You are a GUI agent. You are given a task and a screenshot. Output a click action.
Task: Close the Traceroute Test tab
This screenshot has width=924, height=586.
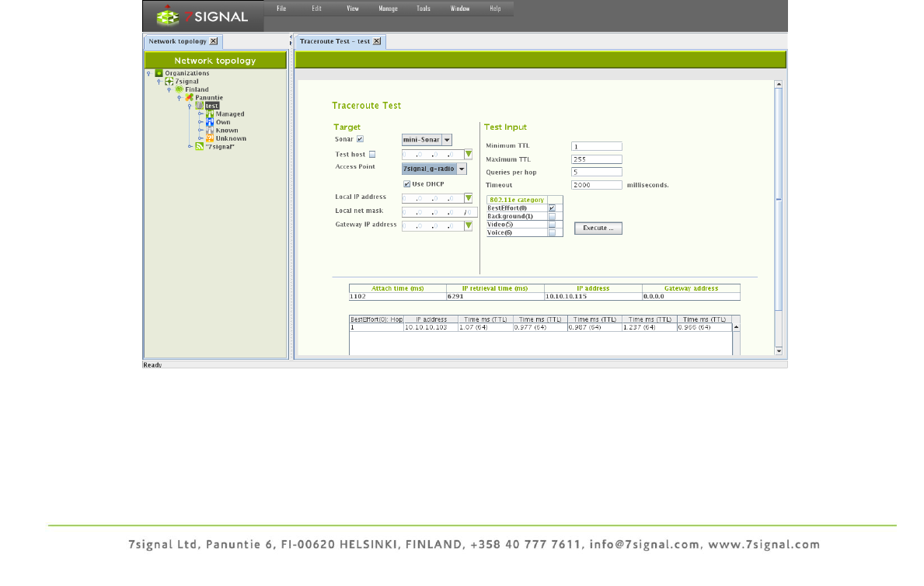[377, 41]
